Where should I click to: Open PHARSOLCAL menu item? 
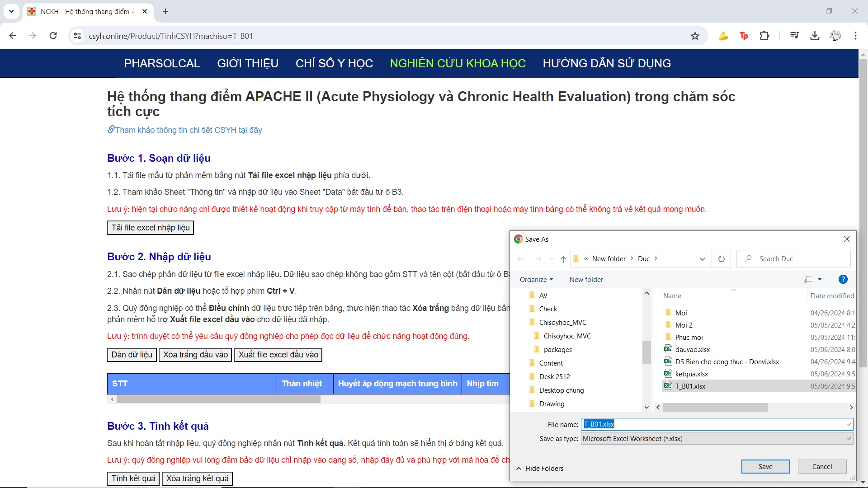tap(162, 63)
